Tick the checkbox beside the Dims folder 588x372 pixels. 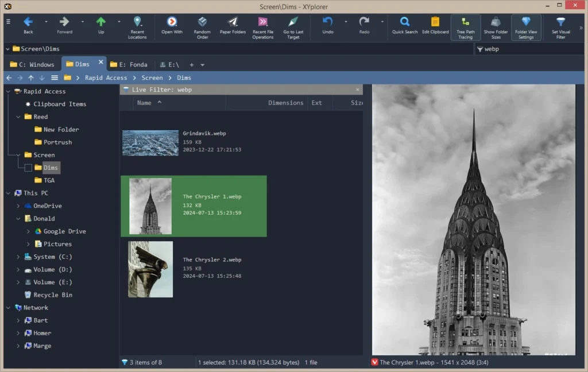pyautogui.click(x=29, y=167)
